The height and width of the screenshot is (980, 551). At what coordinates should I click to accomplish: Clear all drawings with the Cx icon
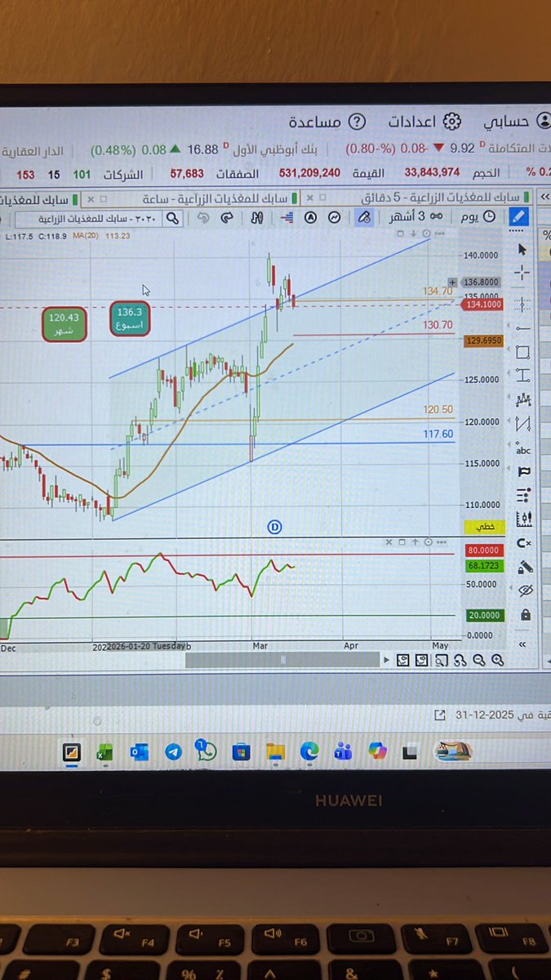[524, 543]
